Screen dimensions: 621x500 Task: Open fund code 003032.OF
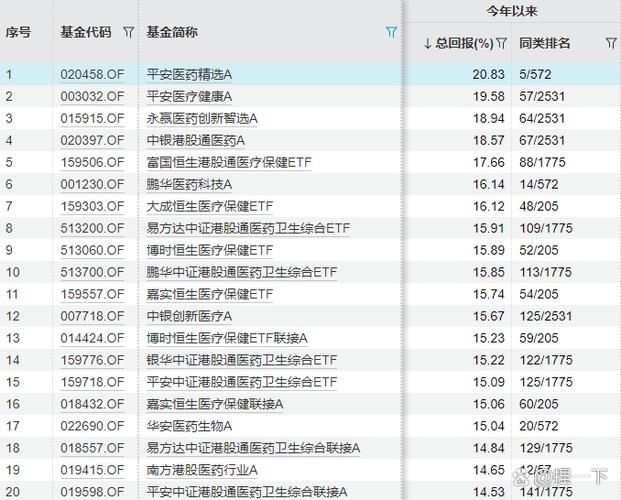92,97
